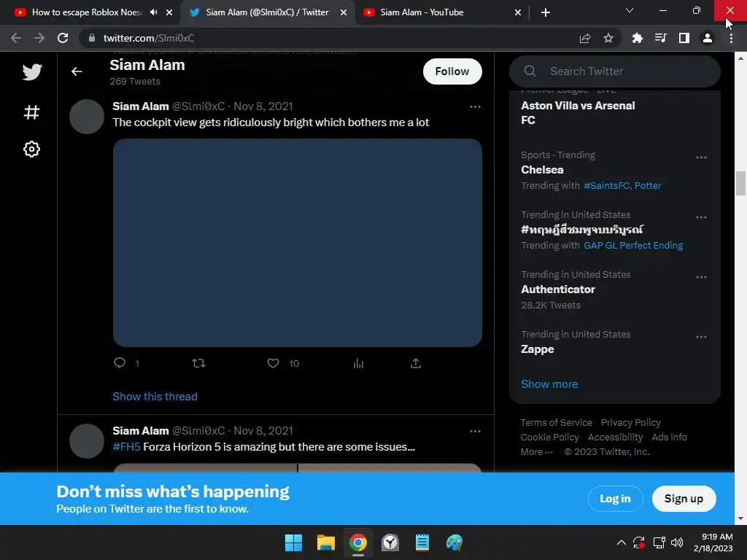This screenshot has height=560, width=747.
Task: Open Cookie Policy link
Action: click(x=549, y=437)
